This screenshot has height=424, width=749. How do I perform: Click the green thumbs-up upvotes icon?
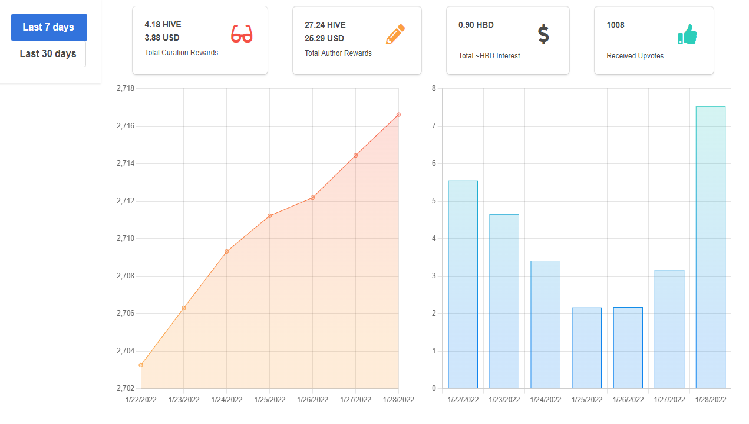click(687, 34)
